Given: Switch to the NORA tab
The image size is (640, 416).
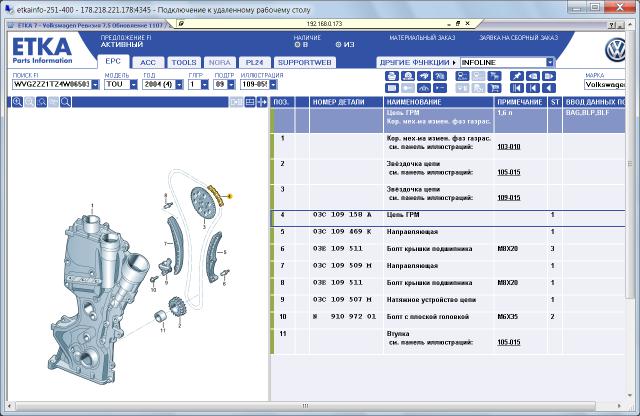Looking at the screenshot, I should point(220,62).
